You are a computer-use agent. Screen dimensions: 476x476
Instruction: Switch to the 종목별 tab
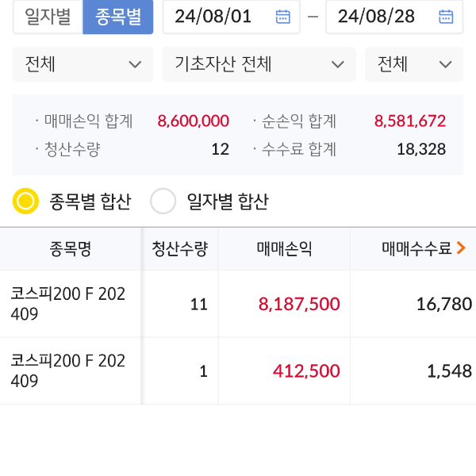click(117, 17)
